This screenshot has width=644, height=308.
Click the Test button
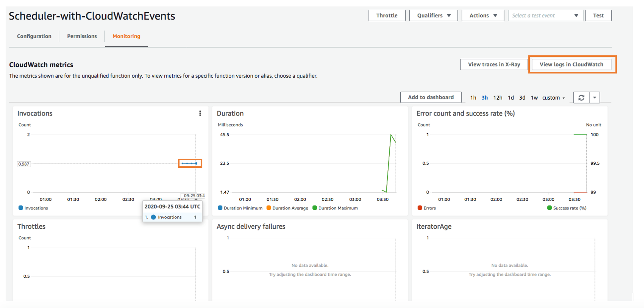[598, 15]
